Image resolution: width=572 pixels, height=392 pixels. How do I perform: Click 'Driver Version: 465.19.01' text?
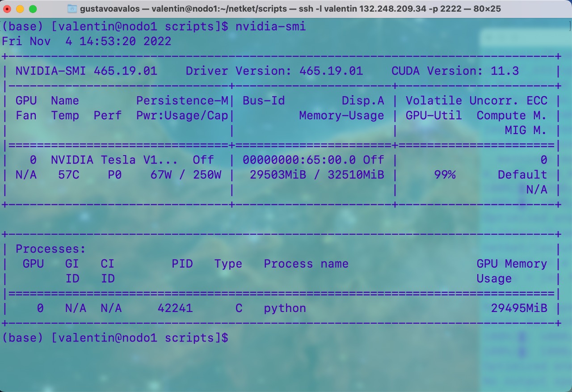[274, 71]
